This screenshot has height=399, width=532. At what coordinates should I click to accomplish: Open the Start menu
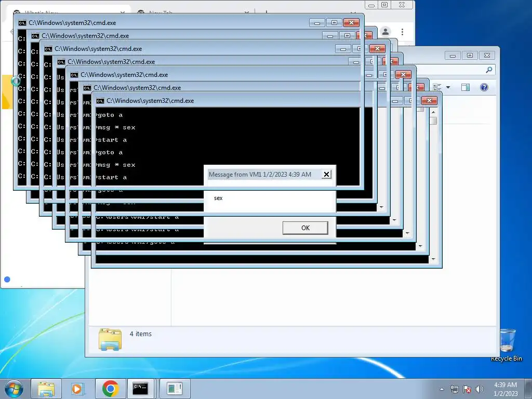[14, 389]
